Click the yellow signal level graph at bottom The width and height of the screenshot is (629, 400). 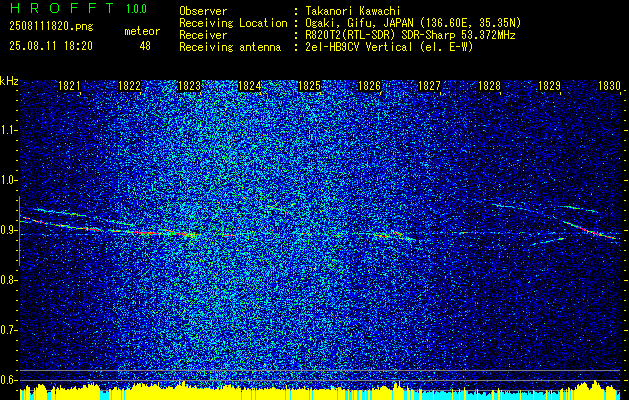click(321, 392)
